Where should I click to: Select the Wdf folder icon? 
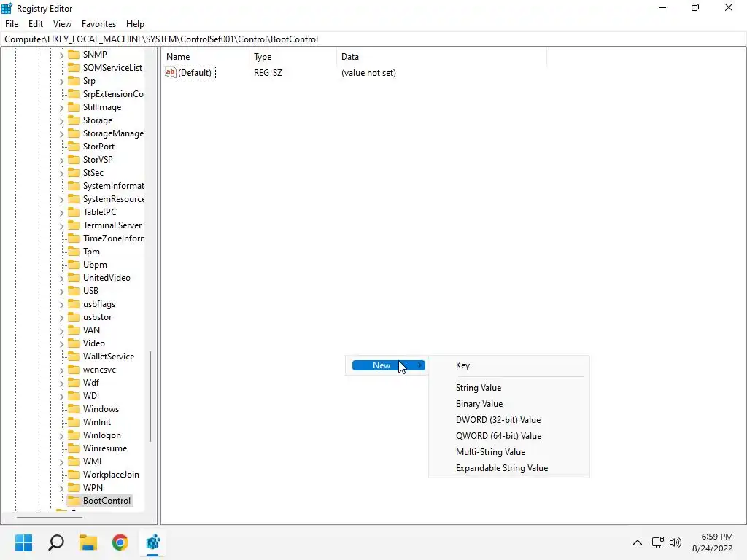(74, 383)
